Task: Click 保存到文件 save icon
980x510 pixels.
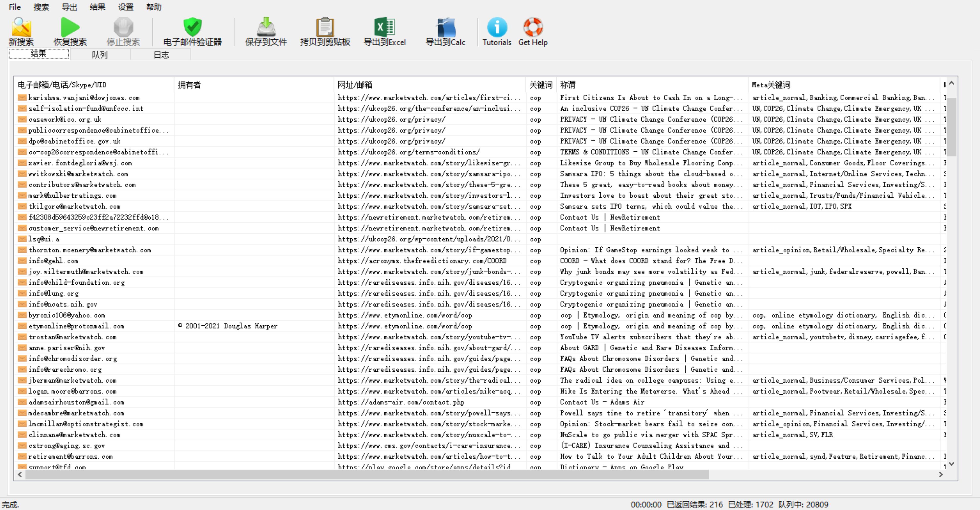Action: (x=266, y=27)
